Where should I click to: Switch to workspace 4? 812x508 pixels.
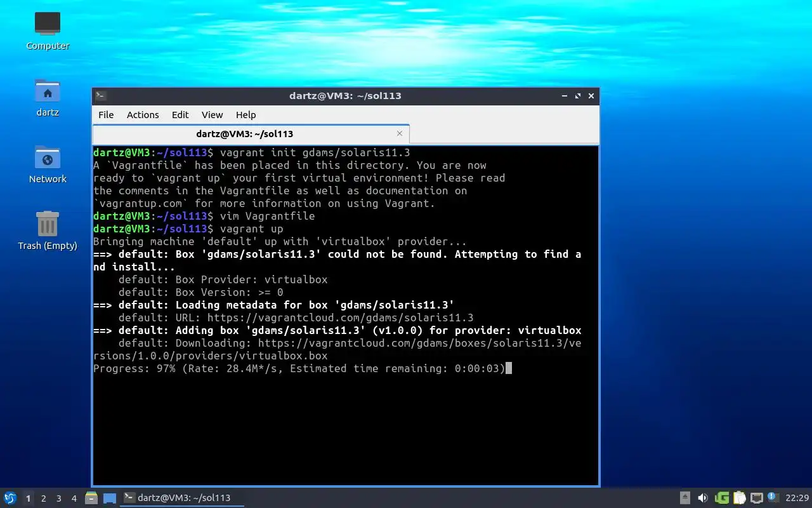(x=74, y=498)
